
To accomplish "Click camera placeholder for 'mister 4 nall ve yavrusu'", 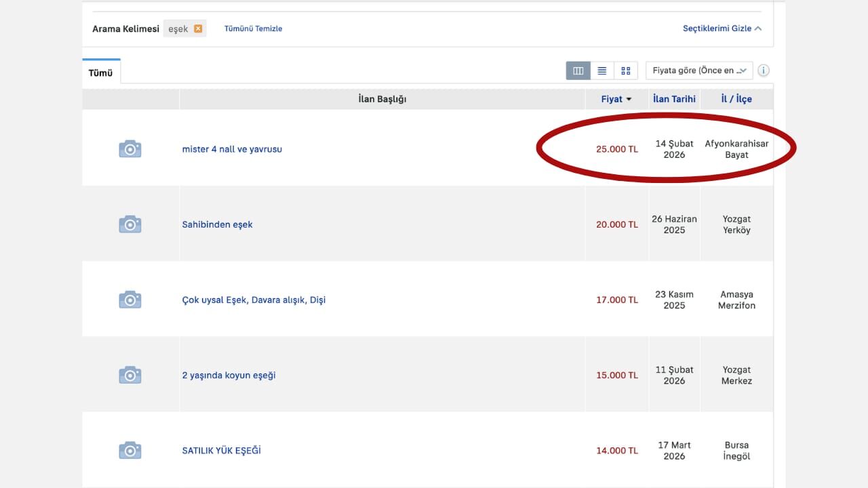I will tap(130, 149).
